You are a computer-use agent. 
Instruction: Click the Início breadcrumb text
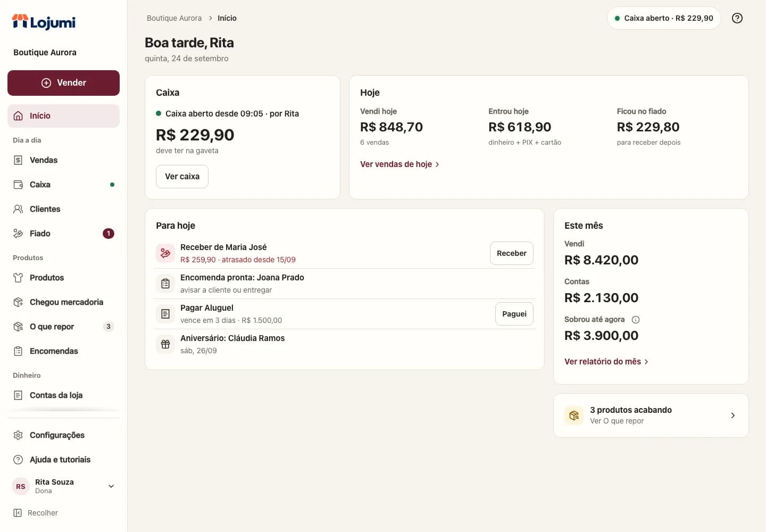coord(227,18)
